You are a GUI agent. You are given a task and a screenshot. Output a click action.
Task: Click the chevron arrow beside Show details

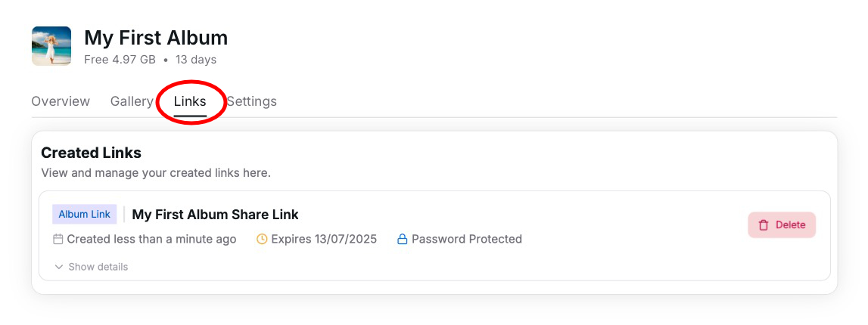(59, 267)
